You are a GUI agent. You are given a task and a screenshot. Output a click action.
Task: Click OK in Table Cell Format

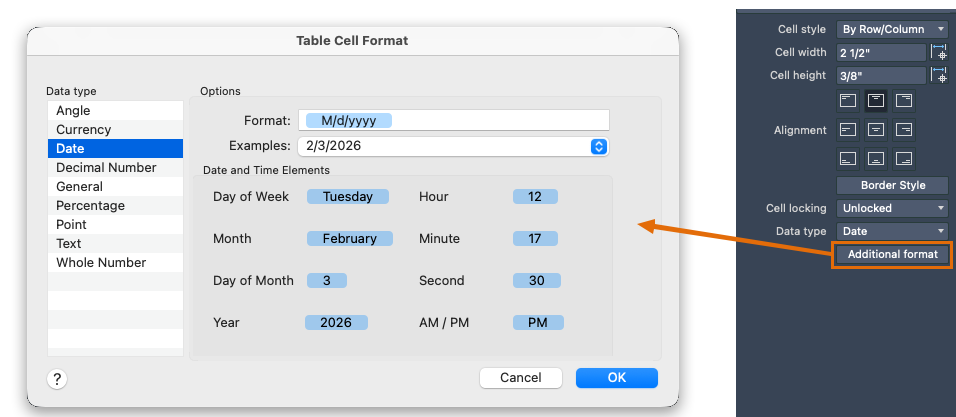616,378
